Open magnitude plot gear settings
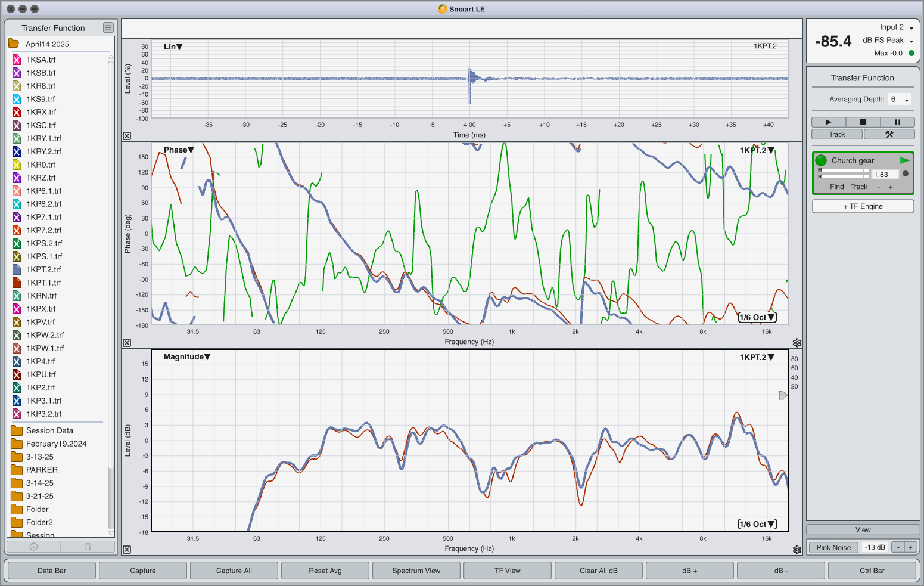The width and height of the screenshot is (924, 586). tap(797, 550)
